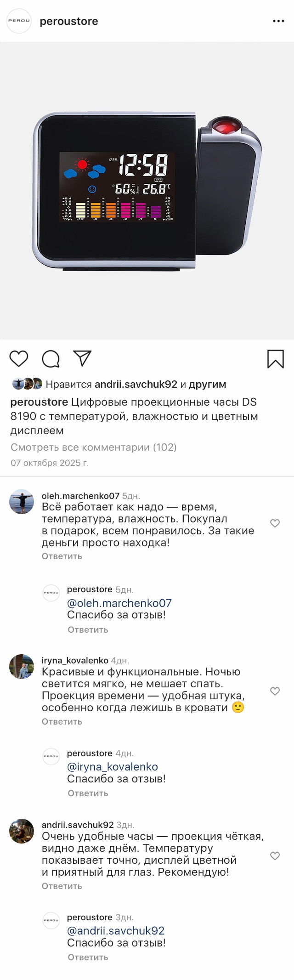Like andrii.savchuk92's comment

(x=275, y=856)
